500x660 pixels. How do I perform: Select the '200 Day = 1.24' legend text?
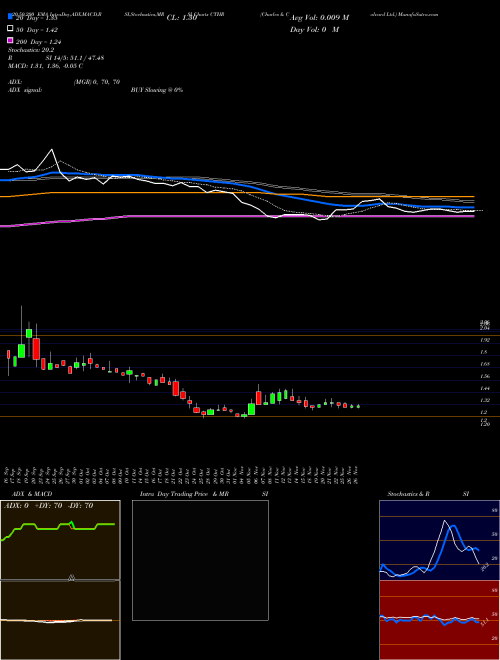coord(39,42)
